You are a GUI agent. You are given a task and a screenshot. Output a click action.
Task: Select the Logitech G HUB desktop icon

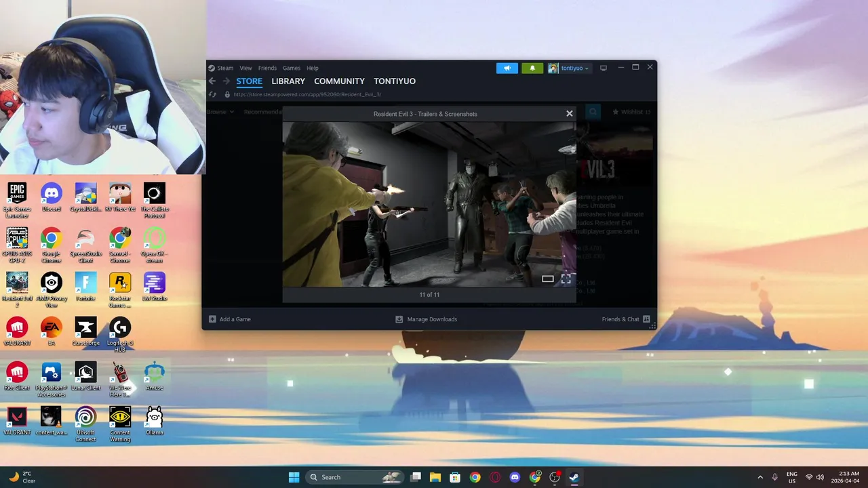pos(120,334)
